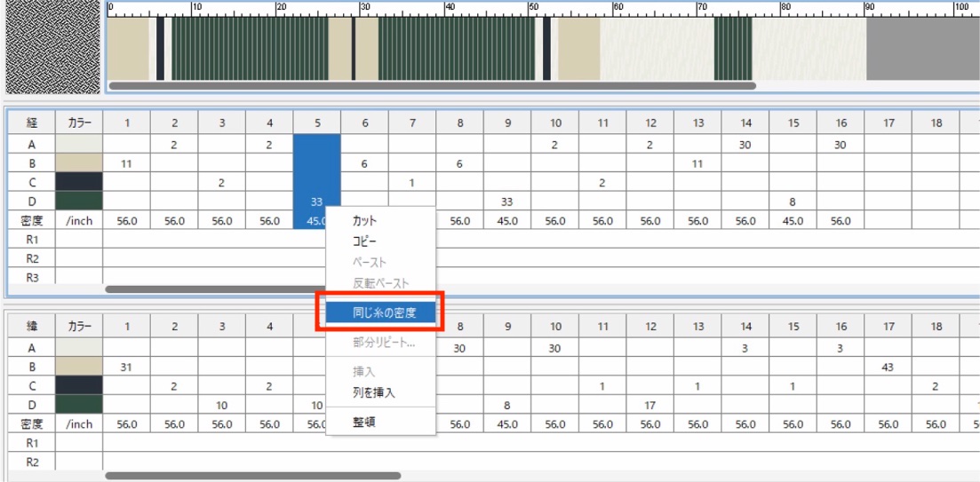The width and height of the screenshot is (980, 482).
Task: Click warp row A cell in column 14
Action: click(745, 144)
